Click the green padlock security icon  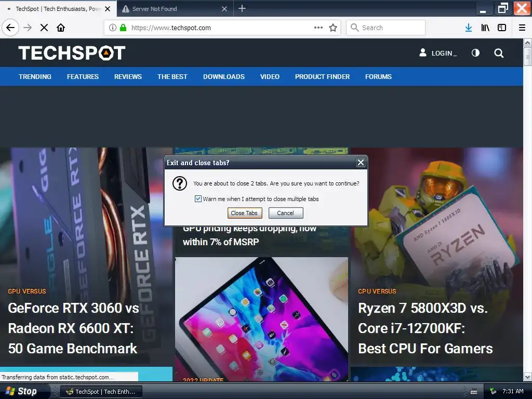click(x=123, y=28)
